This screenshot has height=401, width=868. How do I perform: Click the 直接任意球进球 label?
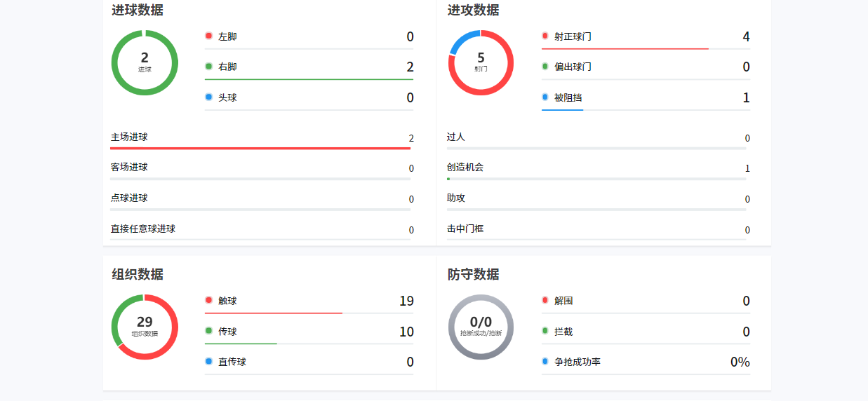pyautogui.click(x=143, y=229)
